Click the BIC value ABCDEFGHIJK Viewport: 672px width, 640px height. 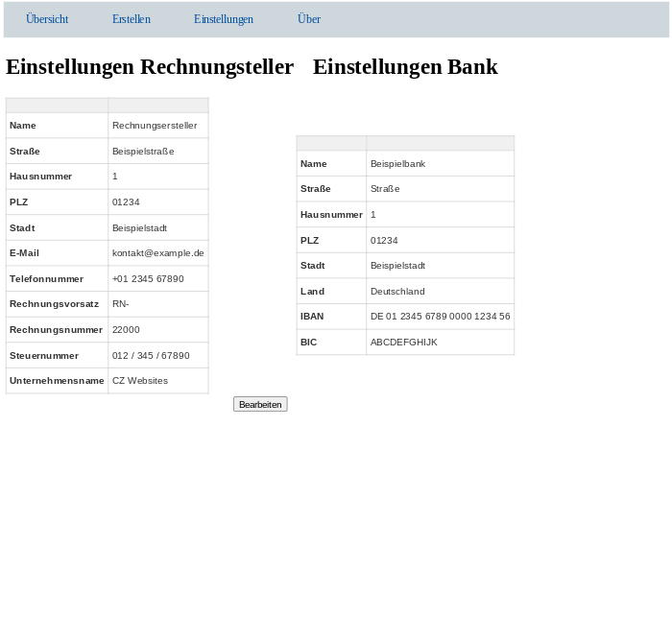[x=403, y=343]
